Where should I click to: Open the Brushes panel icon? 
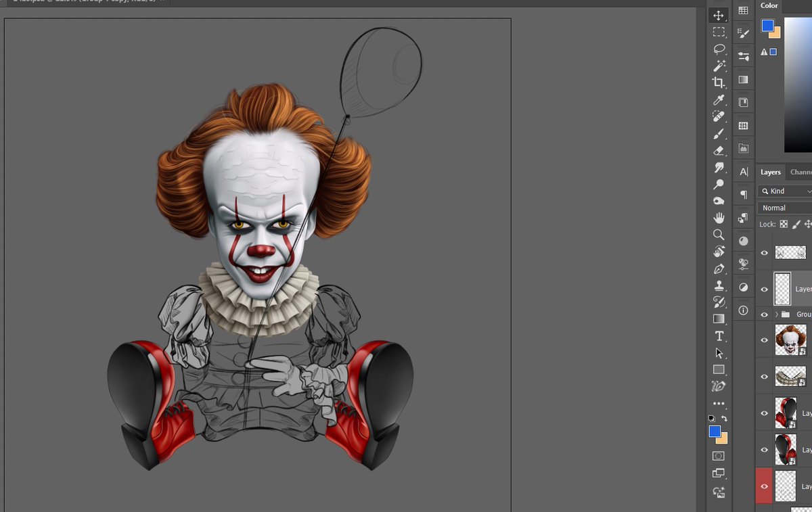pos(744,32)
